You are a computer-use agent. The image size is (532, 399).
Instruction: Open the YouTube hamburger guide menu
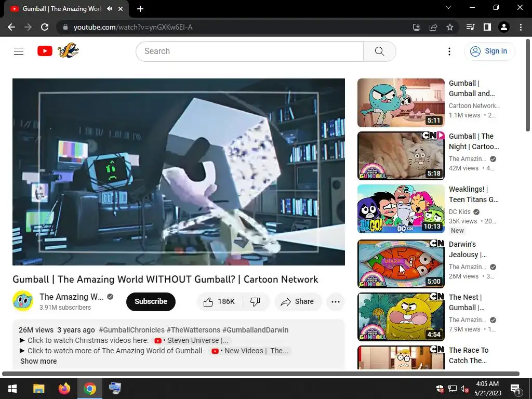click(x=19, y=51)
